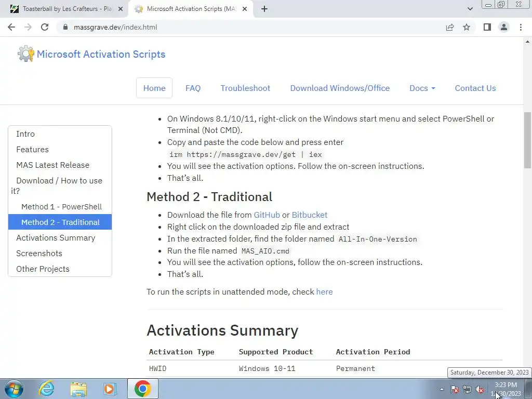532x399 pixels.
Task: Click Supported Product column header
Action: [x=276, y=352]
